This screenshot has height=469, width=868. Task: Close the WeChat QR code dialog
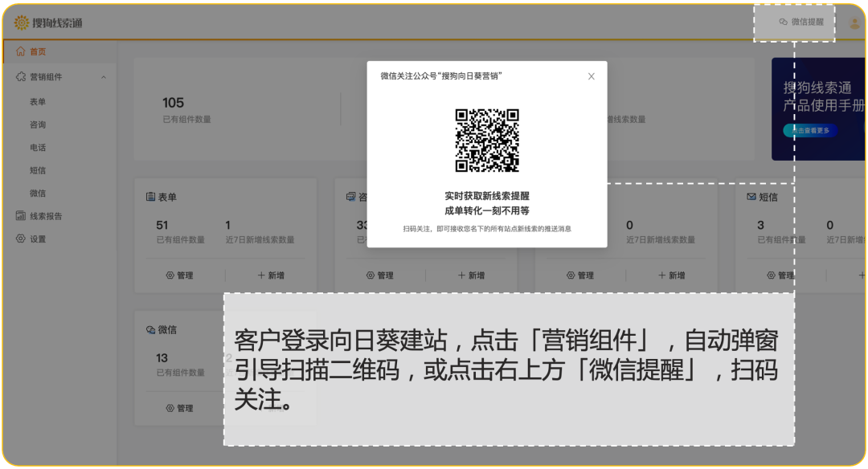[592, 76]
